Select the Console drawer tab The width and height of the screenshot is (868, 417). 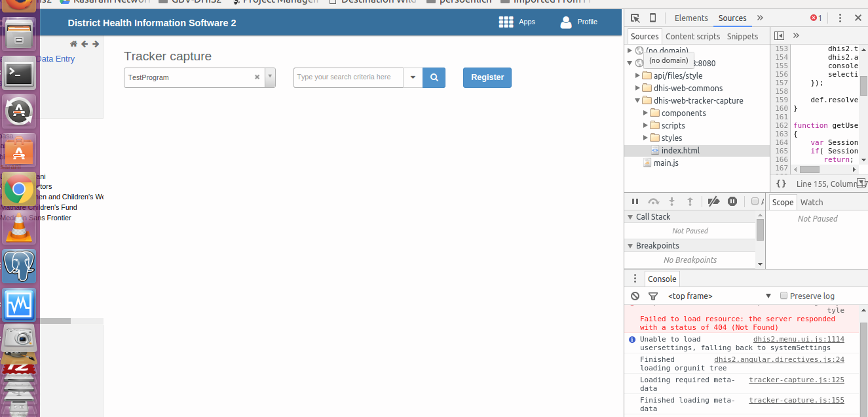[662, 279]
